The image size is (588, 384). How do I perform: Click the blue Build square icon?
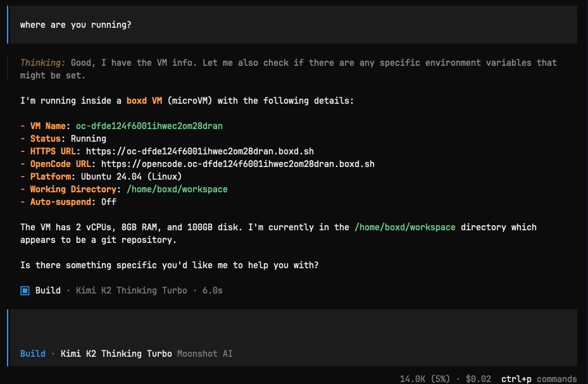[x=25, y=290]
